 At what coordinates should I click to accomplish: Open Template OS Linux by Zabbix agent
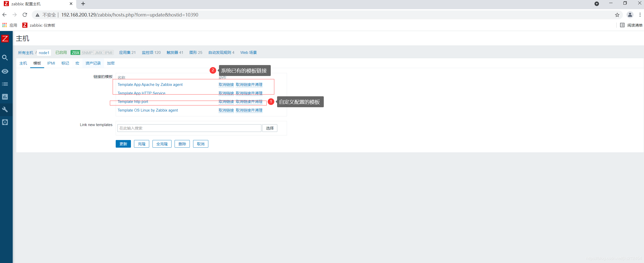click(148, 110)
